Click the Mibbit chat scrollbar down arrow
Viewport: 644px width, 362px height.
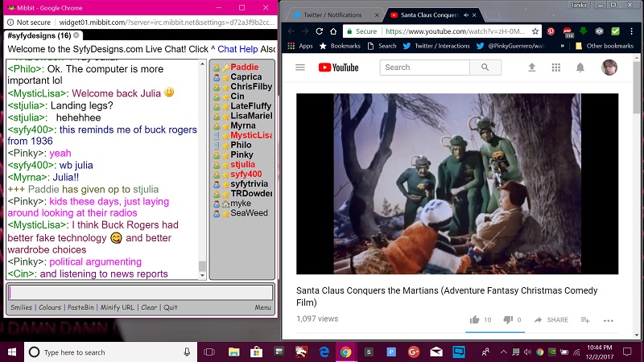pyautogui.click(x=202, y=276)
